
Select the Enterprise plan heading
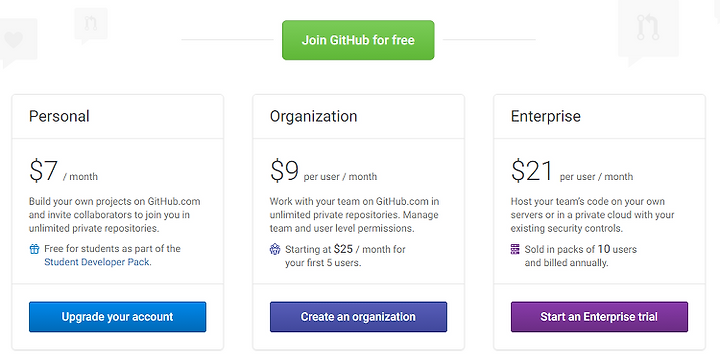pos(546,116)
